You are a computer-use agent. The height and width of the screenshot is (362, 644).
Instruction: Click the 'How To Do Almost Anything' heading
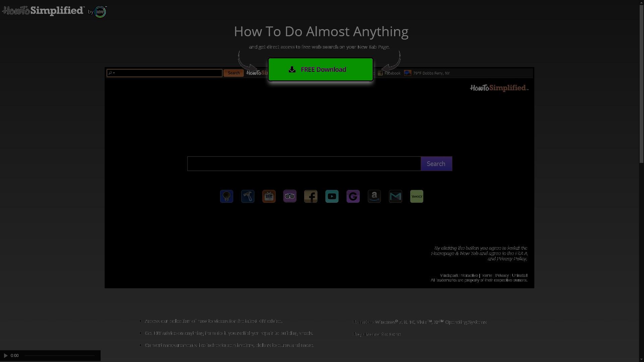pos(321,32)
